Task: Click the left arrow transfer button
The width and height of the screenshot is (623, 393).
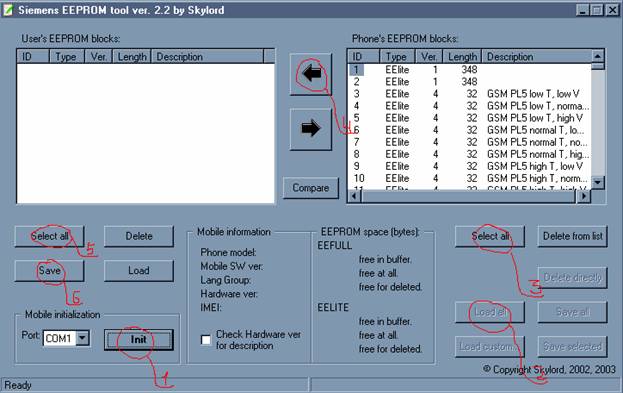Action: pos(311,74)
